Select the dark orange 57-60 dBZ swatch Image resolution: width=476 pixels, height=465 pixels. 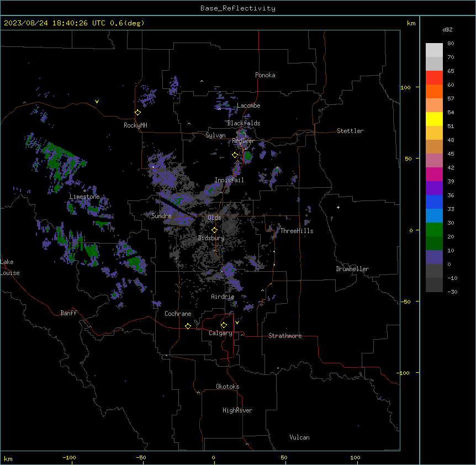point(434,91)
